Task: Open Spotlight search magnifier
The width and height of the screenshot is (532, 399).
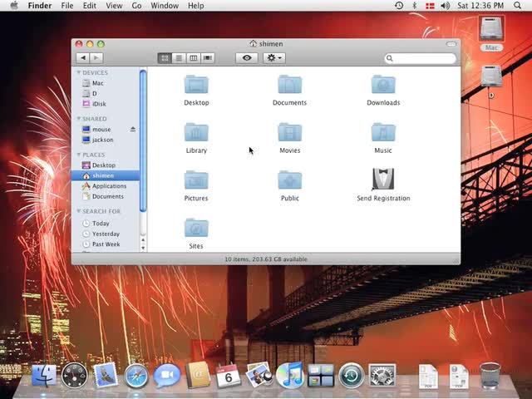Action: [x=517, y=6]
